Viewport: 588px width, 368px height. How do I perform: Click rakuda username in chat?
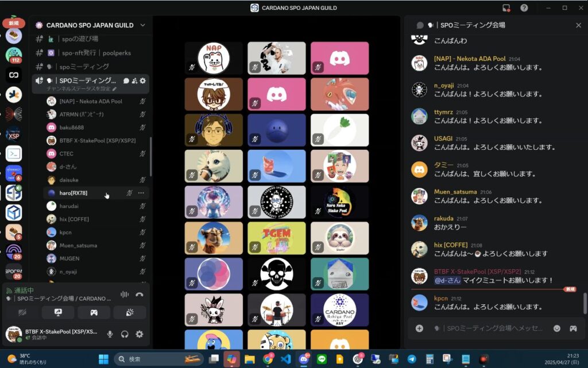tap(444, 219)
